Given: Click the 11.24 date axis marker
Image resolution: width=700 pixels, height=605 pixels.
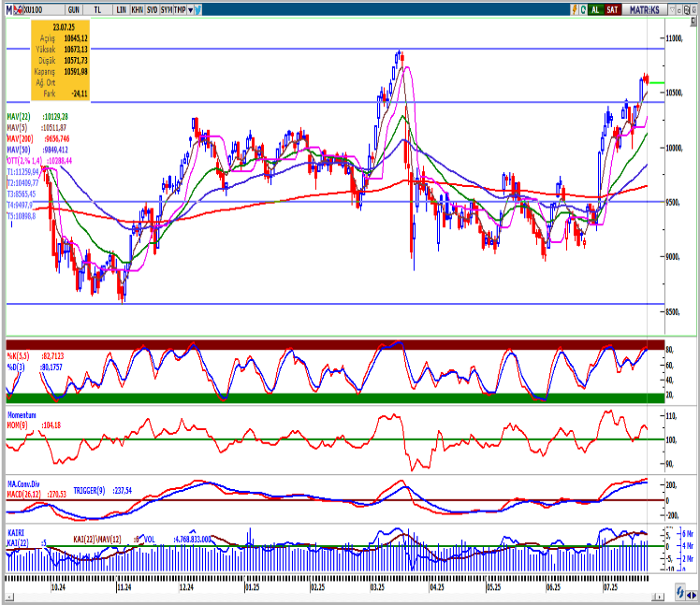Looking at the screenshot, I should coord(124,587).
